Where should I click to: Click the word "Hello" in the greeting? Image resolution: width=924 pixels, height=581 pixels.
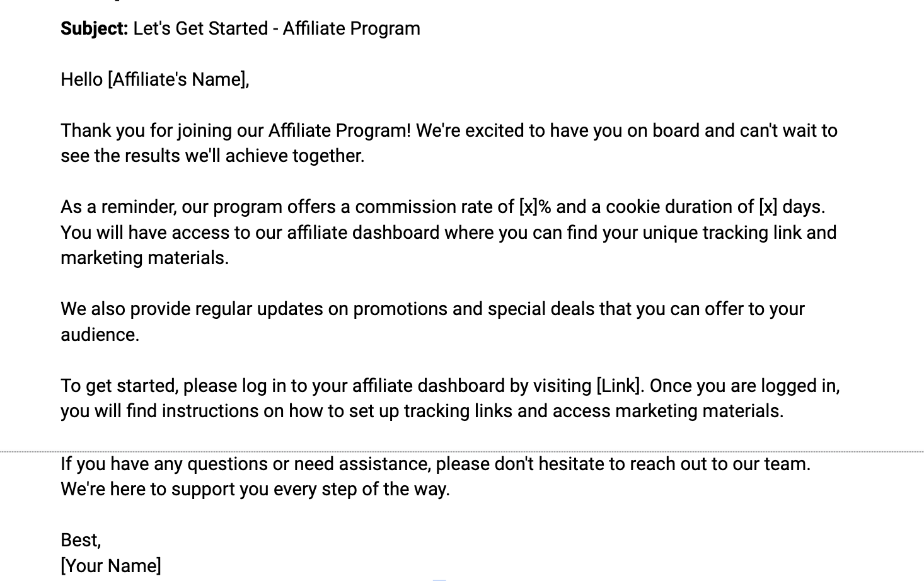pos(81,80)
